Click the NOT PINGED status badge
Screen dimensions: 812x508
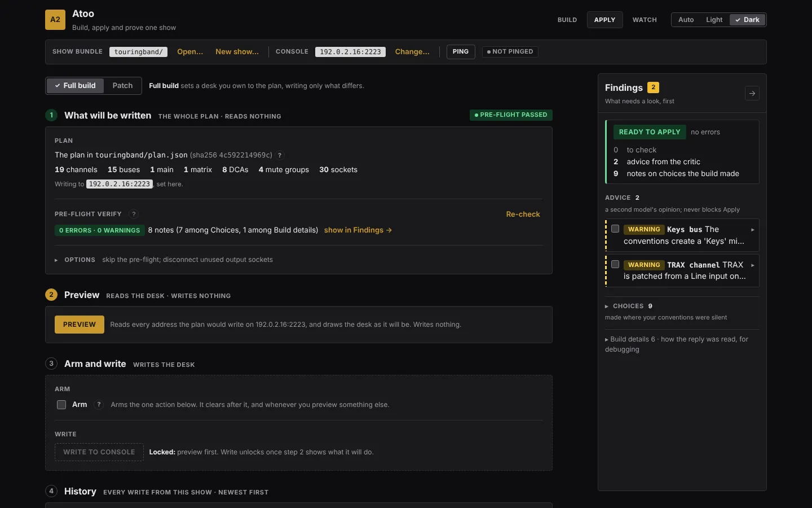[510, 51]
